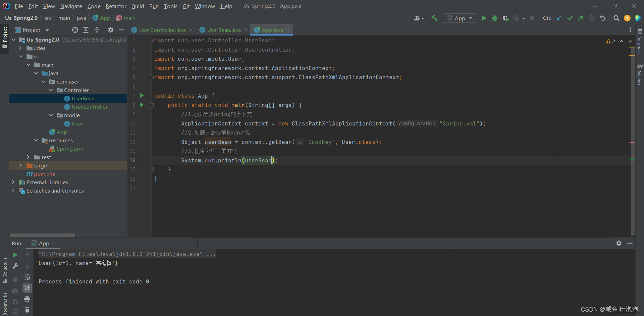Viewport: 644px width, 316px height.
Task: Click the Build project hammer icon
Action: click(x=434, y=18)
